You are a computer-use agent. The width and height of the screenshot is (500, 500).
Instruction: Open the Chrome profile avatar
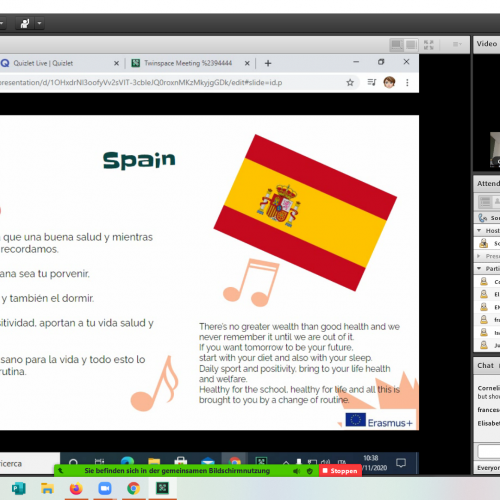[389, 82]
